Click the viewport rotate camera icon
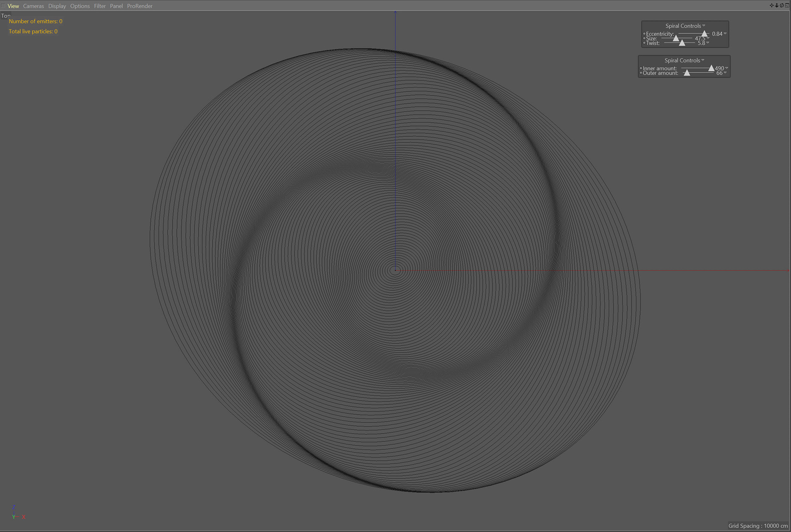 click(782, 6)
